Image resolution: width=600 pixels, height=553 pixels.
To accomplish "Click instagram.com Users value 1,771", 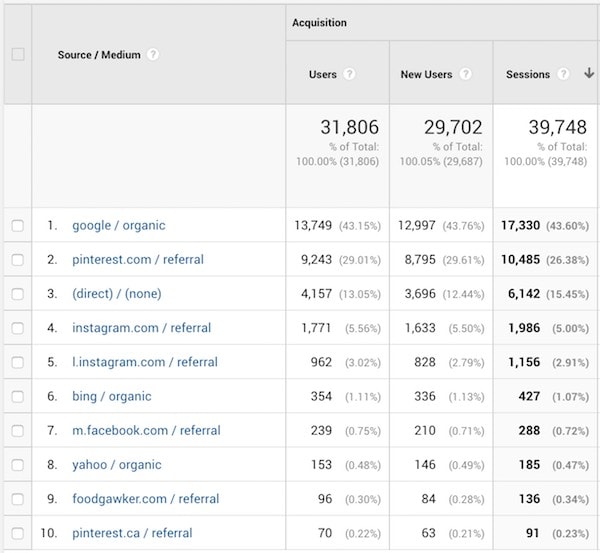I will [316, 328].
